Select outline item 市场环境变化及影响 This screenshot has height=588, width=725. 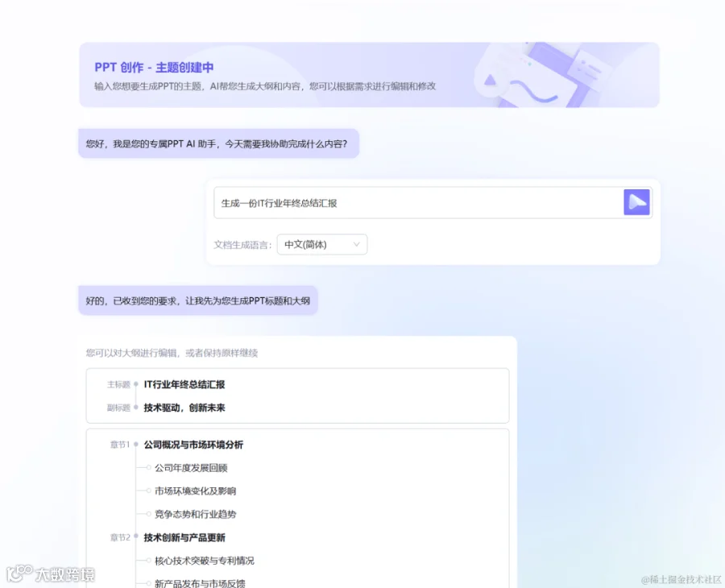point(195,491)
